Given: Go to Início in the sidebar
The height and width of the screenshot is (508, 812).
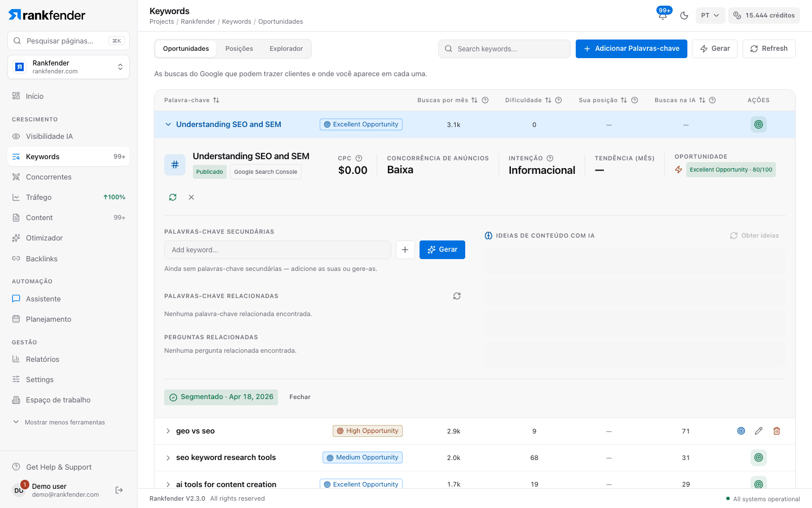Looking at the screenshot, I should [x=69, y=96].
